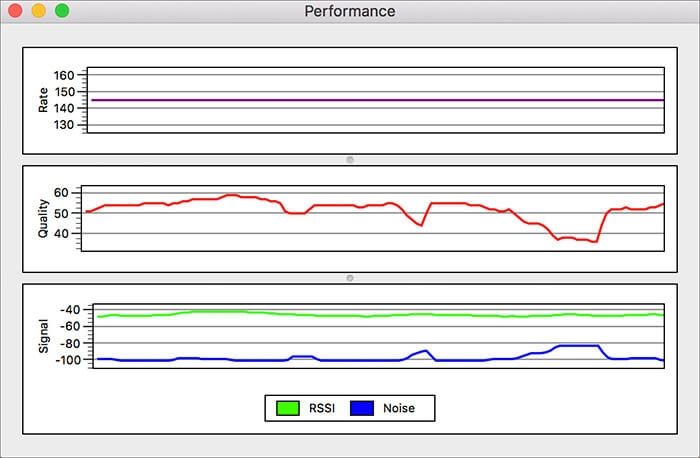The width and height of the screenshot is (700, 458).
Task: Click the purple Rate graph line
Action: [378, 100]
